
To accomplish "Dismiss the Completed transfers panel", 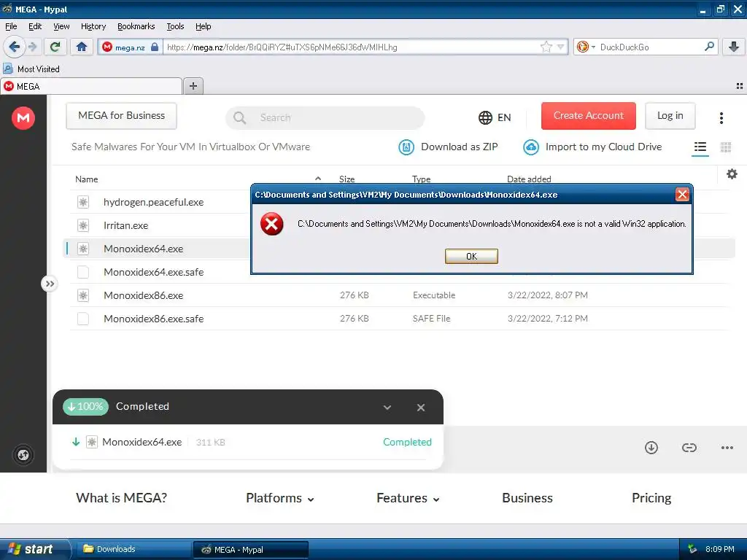I will click(x=421, y=408).
